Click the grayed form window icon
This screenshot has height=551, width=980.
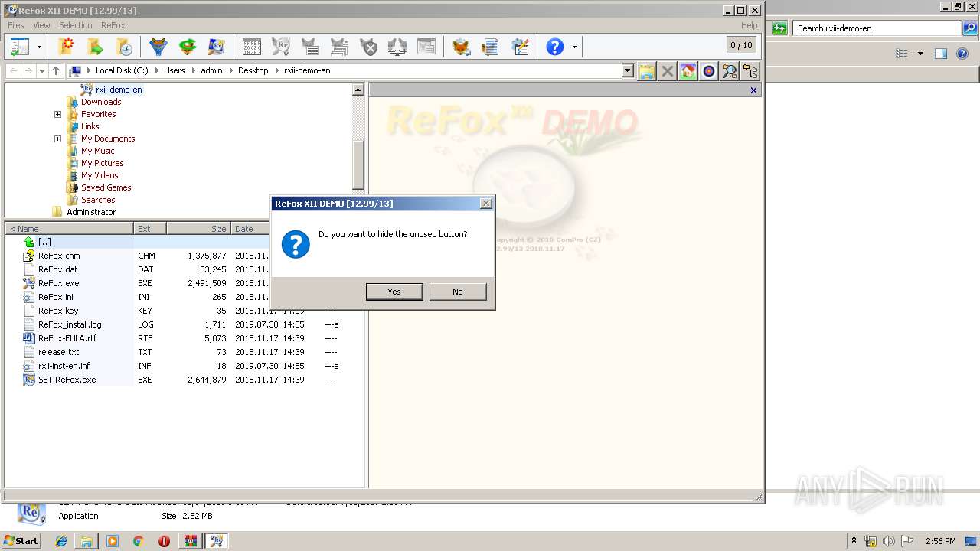(426, 47)
